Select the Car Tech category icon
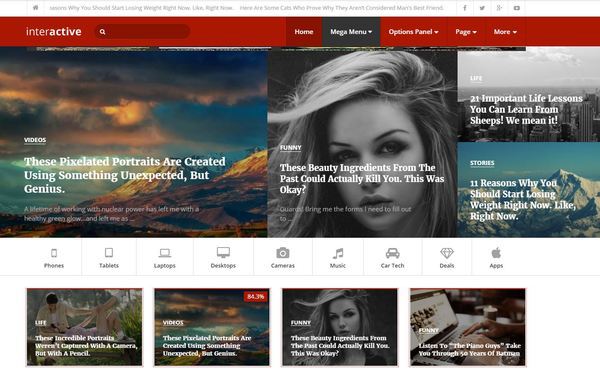This screenshot has width=600, height=376. (393, 253)
